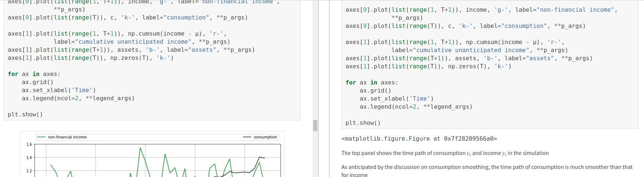
Task: Click the right pane label="assets" plot line
Action: point(469,58)
